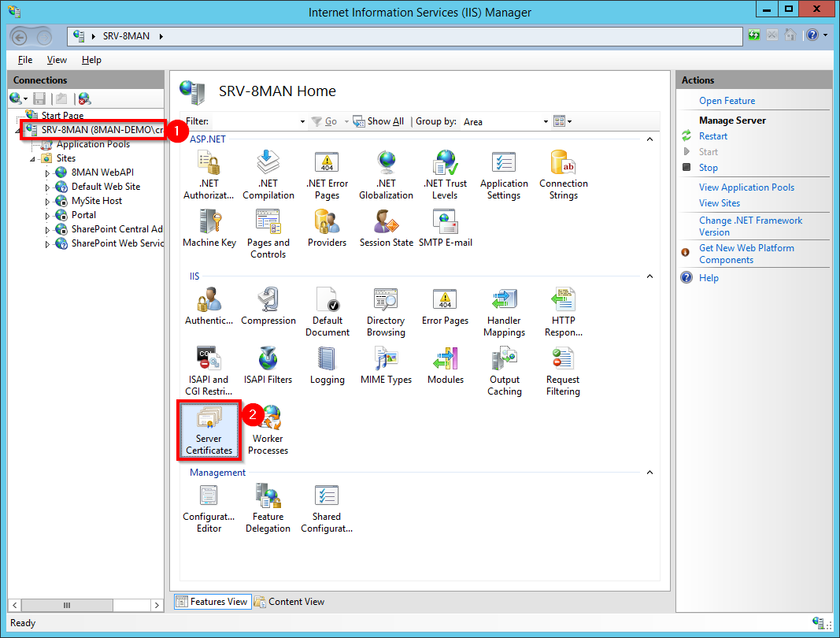Select the ISAPI Filters icon
The height and width of the screenshot is (638, 840).
(268, 365)
